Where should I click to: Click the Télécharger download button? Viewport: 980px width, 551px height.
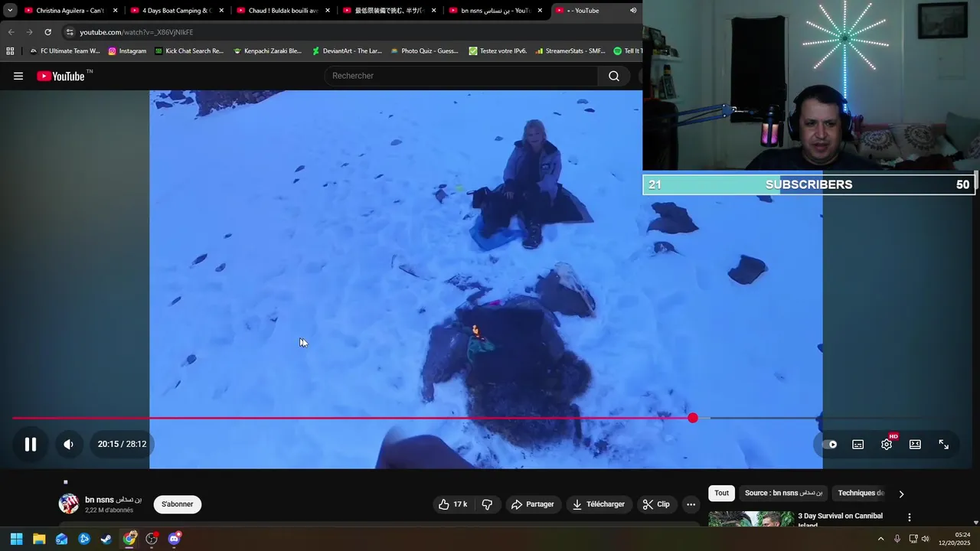(x=599, y=504)
